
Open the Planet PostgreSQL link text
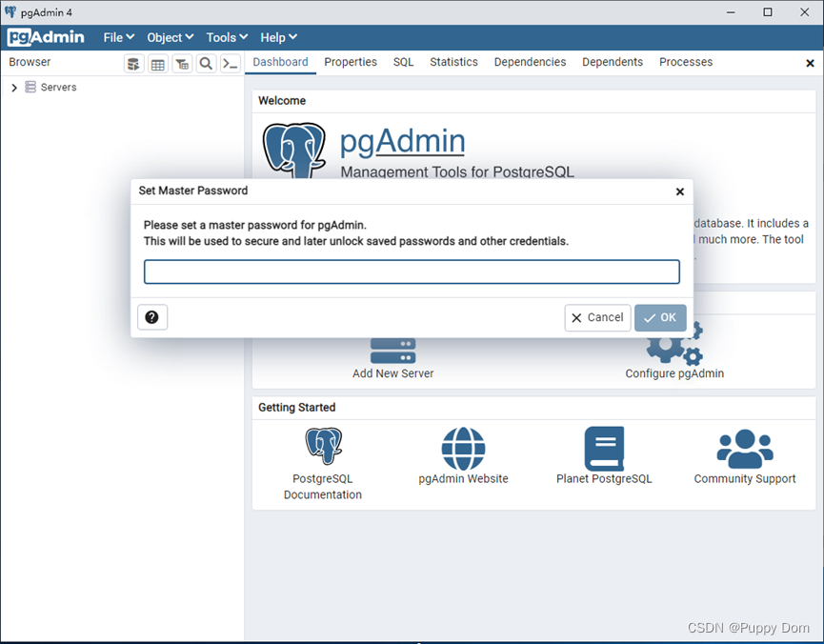click(x=604, y=479)
